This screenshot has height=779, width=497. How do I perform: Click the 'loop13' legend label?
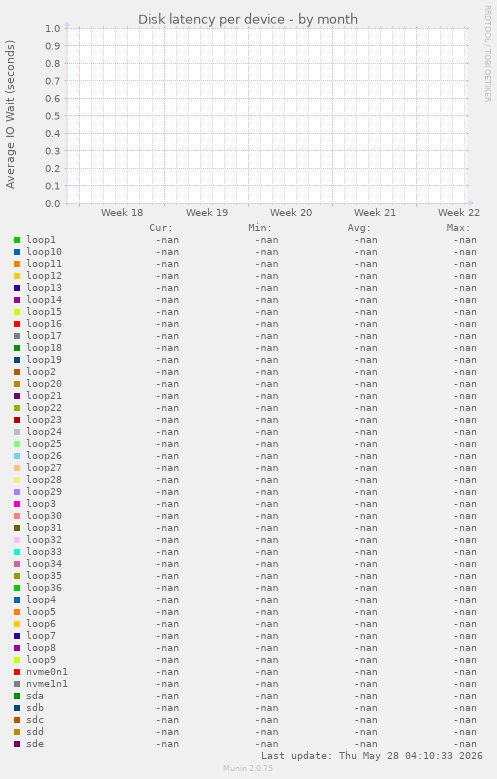click(44, 288)
